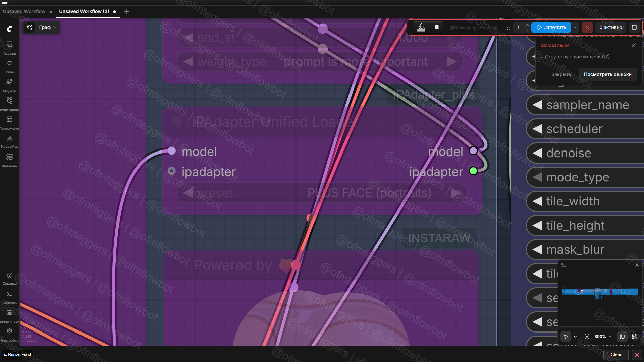This screenshot has width=644, height=362.
Task: Increase the batch count stepper arrow
Action: point(527,25)
